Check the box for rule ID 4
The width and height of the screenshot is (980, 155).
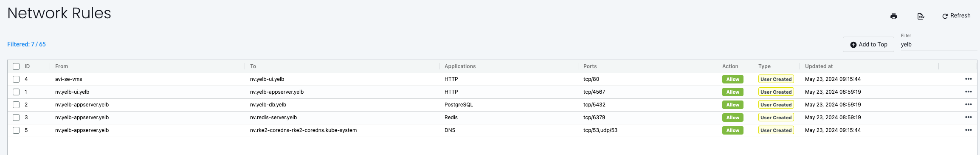(x=16, y=79)
